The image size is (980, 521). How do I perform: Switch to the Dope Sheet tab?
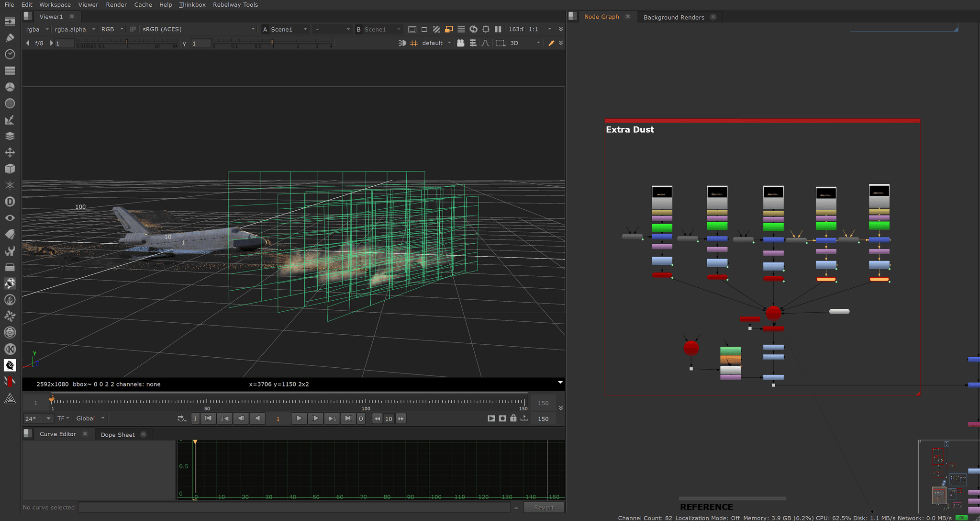(x=118, y=435)
